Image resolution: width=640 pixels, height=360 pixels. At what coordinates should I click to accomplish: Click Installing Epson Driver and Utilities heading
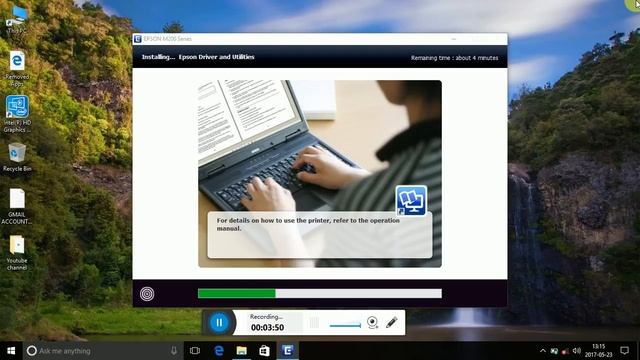[198, 57]
